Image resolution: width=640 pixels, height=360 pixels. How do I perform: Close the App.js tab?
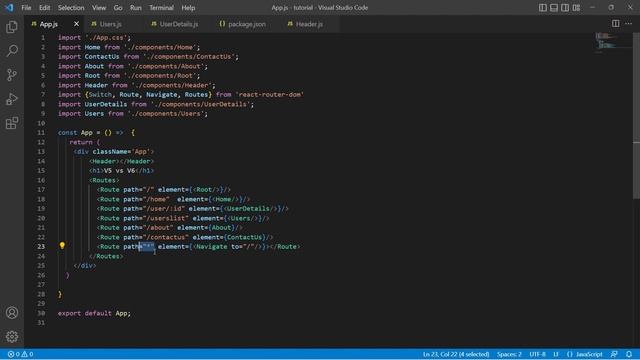(x=76, y=24)
